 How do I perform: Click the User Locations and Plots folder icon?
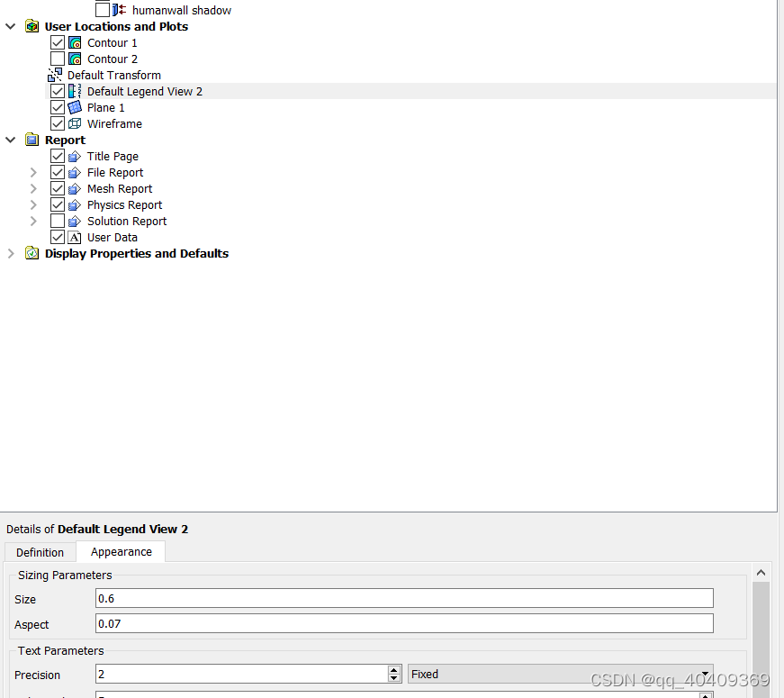pyautogui.click(x=32, y=26)
